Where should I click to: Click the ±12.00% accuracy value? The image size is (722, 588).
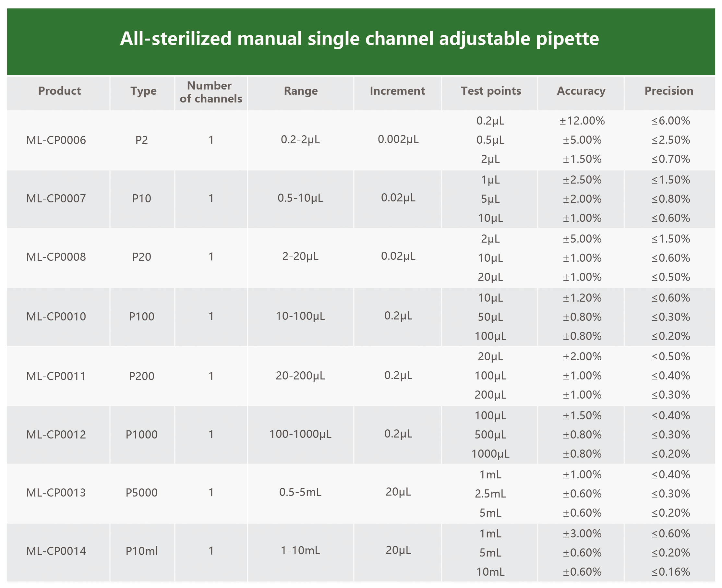[x=582, y=121]
